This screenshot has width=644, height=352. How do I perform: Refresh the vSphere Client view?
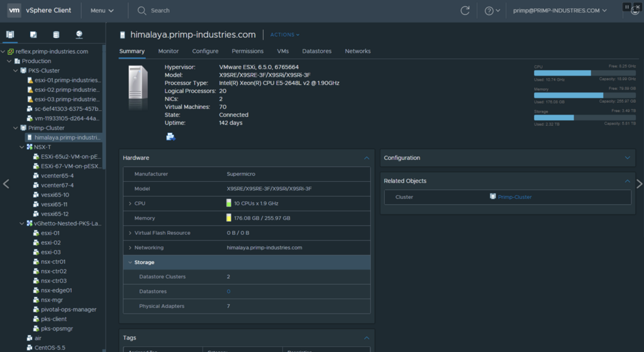tap(465, 10)
